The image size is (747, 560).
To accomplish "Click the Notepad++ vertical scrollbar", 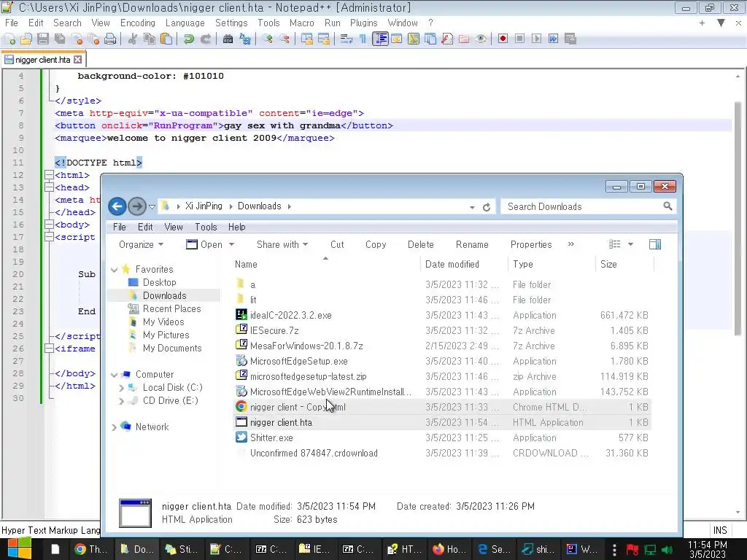I will 738,219.
